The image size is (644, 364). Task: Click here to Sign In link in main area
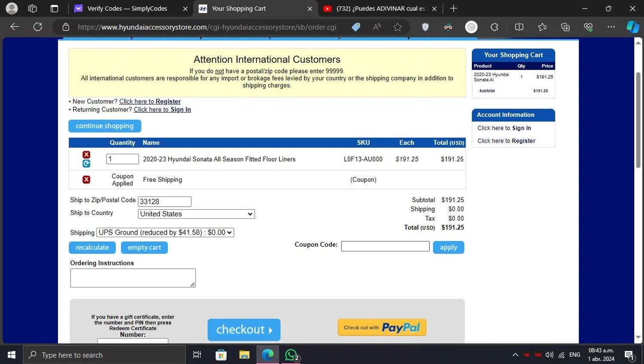[162, 110]
